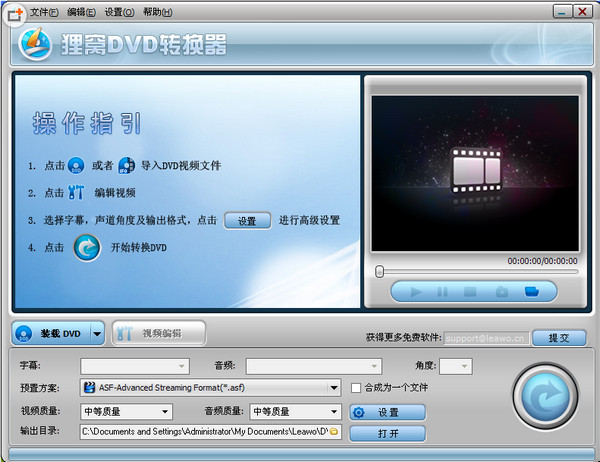The image size is (600, 462).
Task: Click the large round convert start button
Action: tap(548, 398)
